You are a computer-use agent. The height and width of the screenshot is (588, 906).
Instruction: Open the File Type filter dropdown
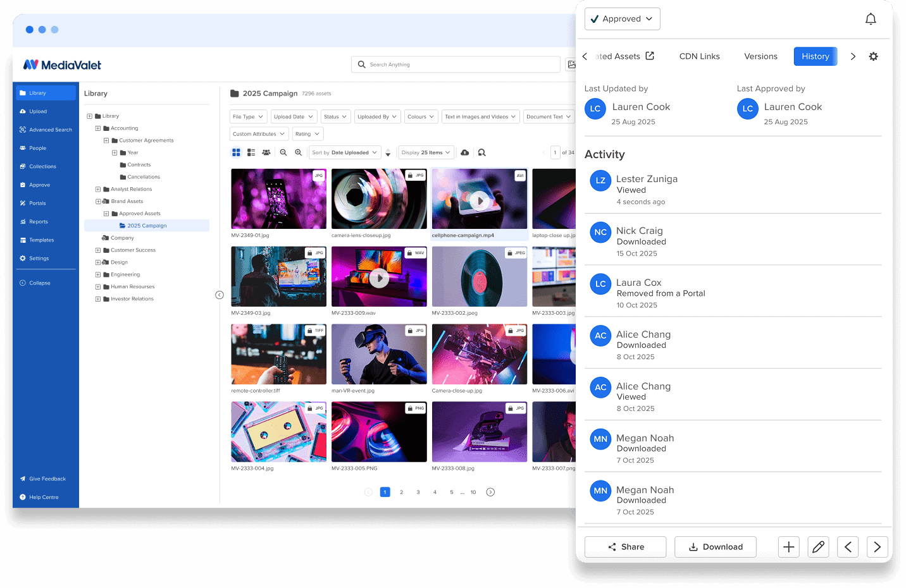tap(247, 116)
